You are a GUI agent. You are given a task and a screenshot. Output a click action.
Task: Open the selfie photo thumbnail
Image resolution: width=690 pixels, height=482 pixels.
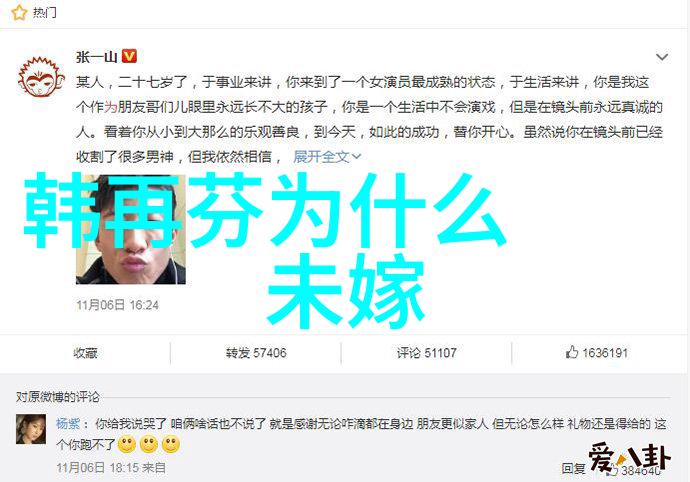pos(131,229)
